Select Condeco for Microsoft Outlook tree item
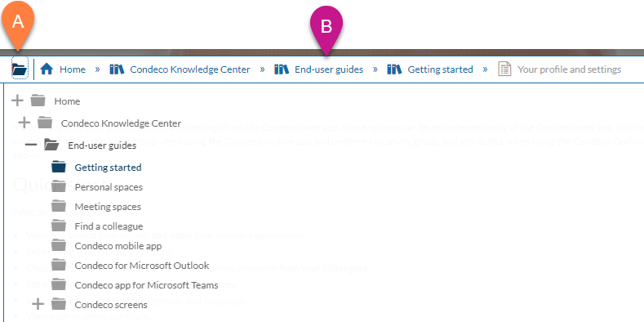Image resolution: width=644 pixels, height=322 pixels. pyautogui.click(x=142, y=266)
